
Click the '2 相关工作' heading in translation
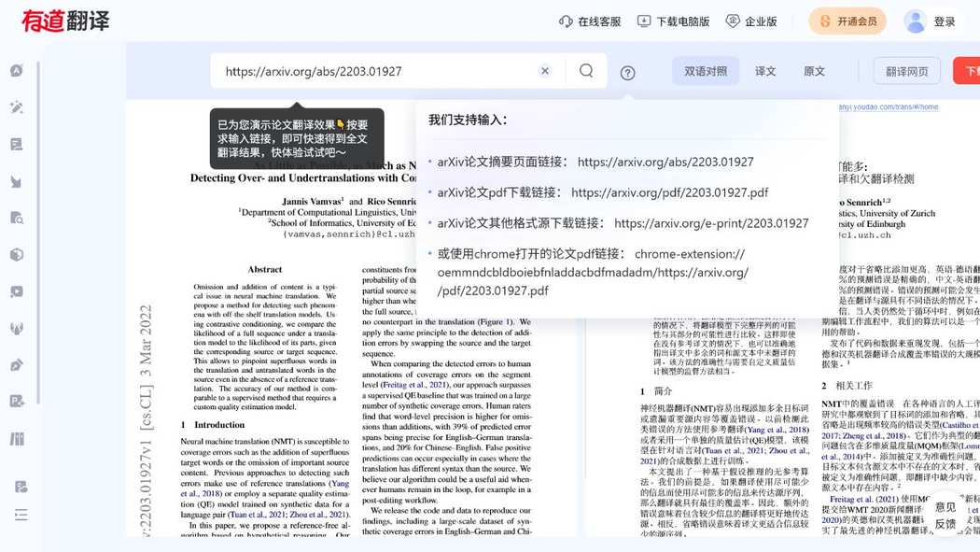pyautogui.click(x=847, y=386)
